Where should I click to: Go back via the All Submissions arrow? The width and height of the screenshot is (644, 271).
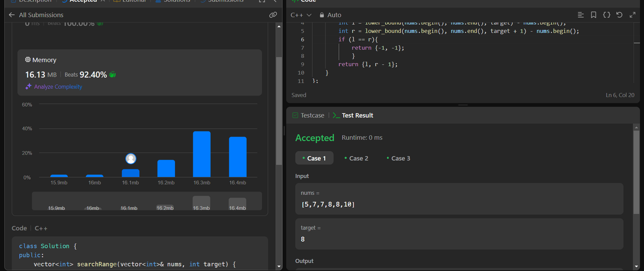point(12,15)
